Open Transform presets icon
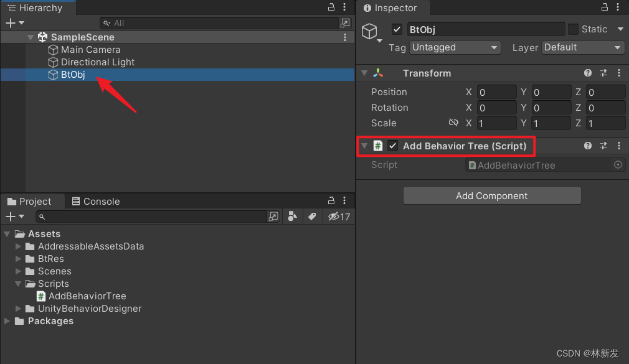The width and height of the screenshot is (629, 364). (x=603, y=73)
